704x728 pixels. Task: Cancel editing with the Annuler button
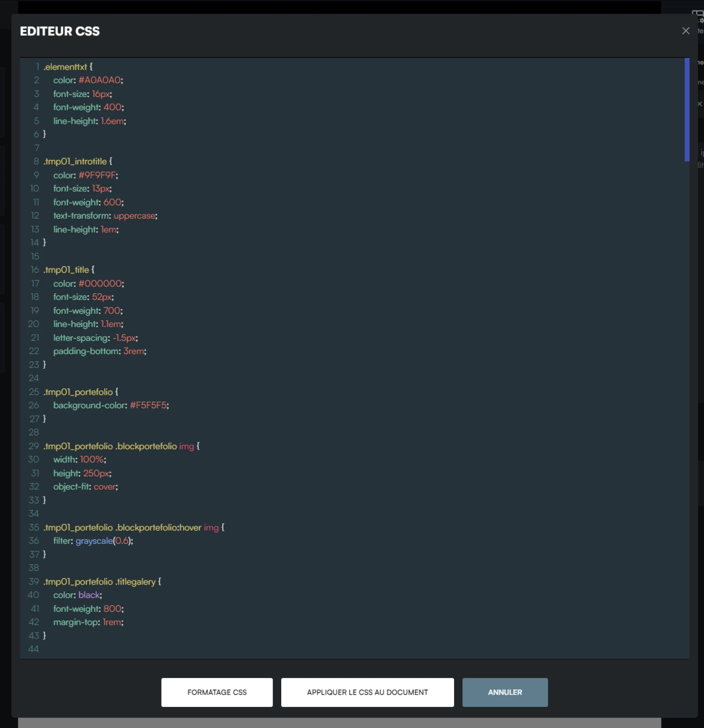pos(505,692)
